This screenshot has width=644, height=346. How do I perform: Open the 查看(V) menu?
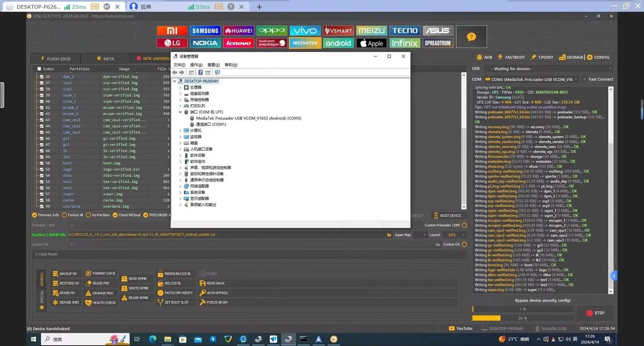point(213,65)
